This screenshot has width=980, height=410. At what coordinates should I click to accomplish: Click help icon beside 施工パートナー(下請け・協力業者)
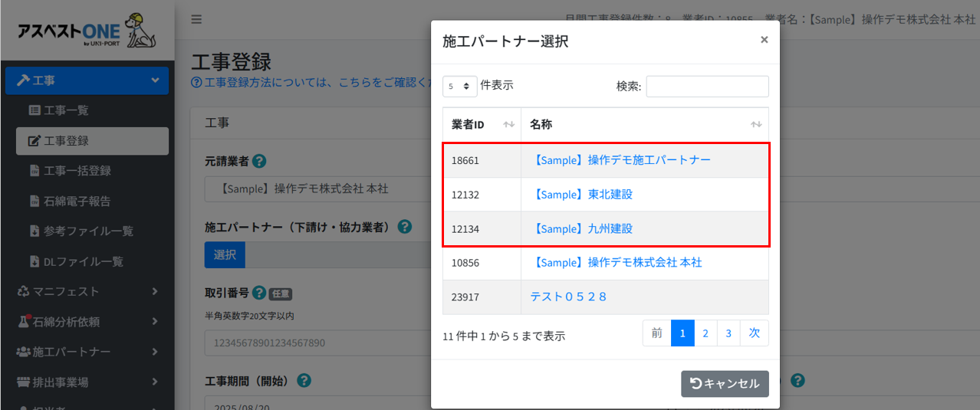tap(405, 227)
